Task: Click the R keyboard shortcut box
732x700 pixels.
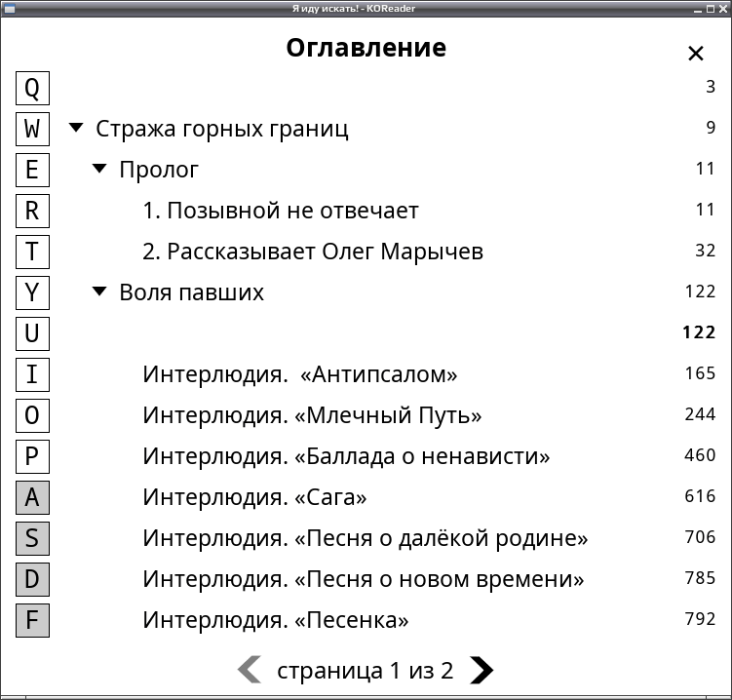Action: (33, 212)
